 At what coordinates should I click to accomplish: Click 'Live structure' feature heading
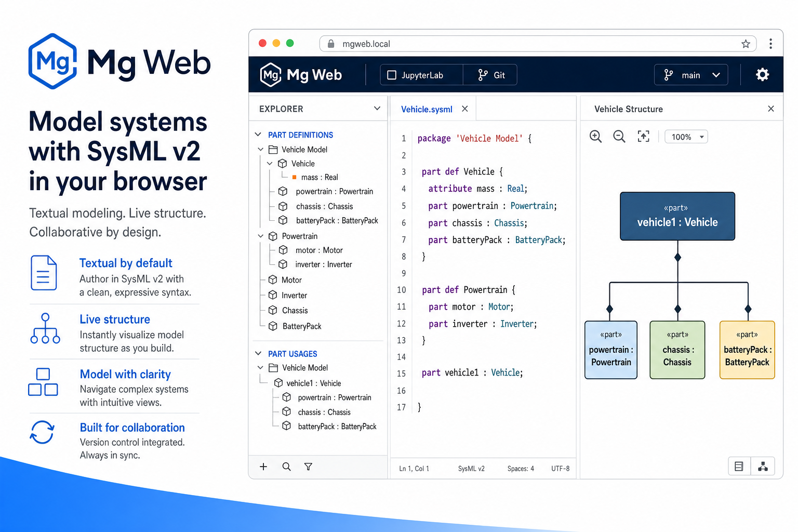point(115,319)
